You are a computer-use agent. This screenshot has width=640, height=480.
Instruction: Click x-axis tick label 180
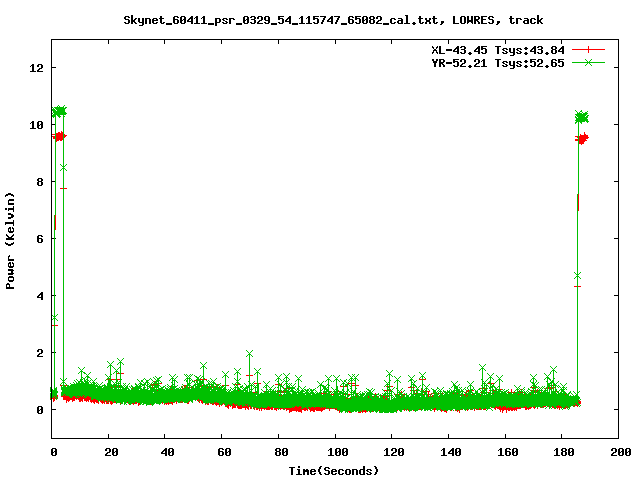coord(564,452)
